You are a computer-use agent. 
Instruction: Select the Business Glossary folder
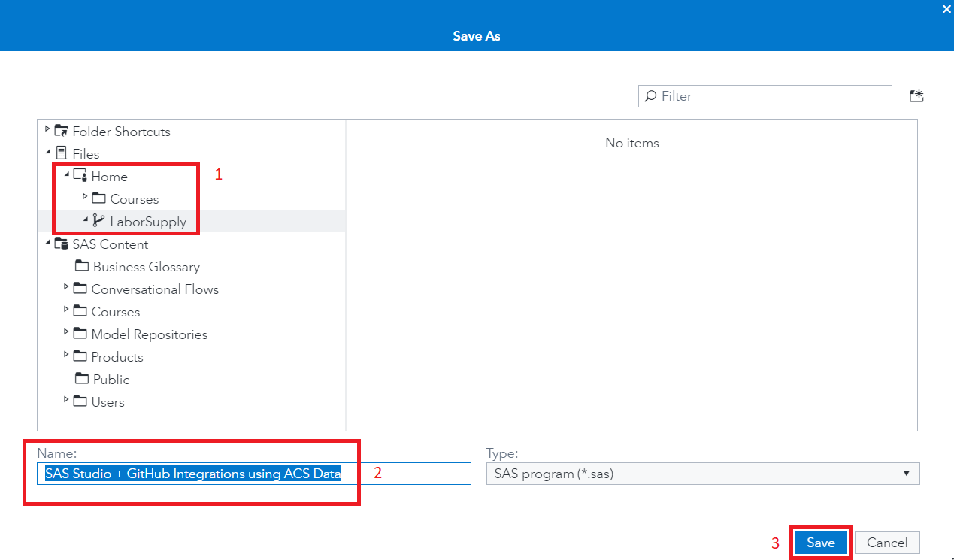click(x=146, y=266)
